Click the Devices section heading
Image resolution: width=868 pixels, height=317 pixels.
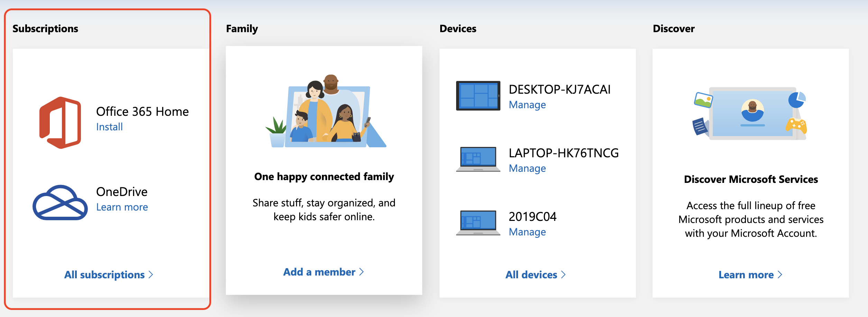coord(458,29)
